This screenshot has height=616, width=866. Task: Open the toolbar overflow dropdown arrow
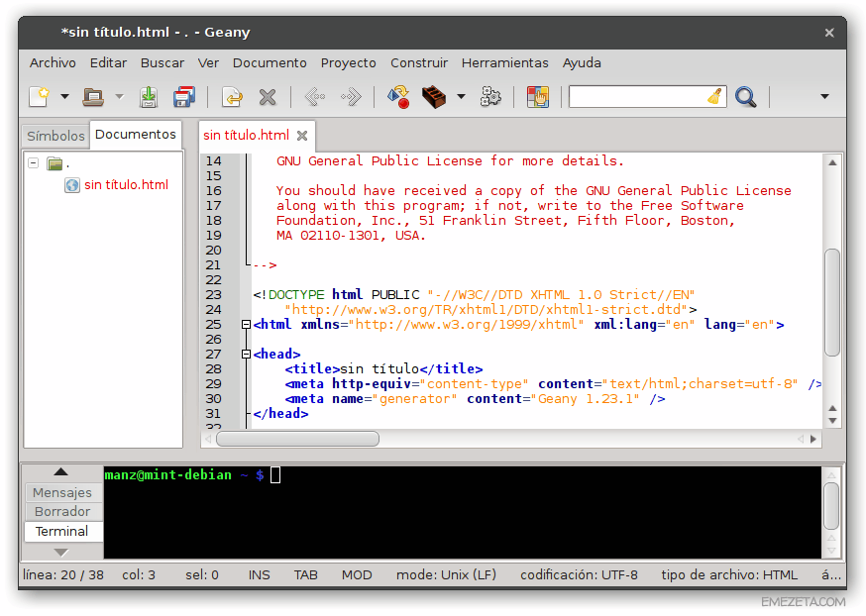824,97
